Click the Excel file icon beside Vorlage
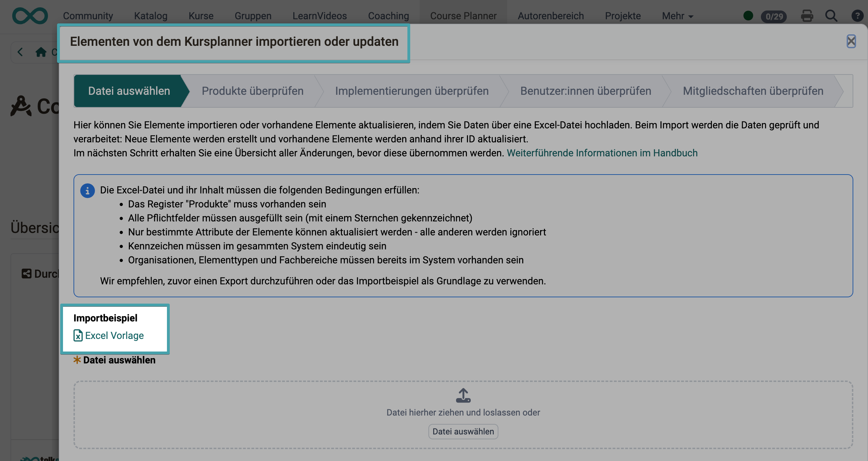Screen dimensions: 868x461 click(78, 335)
